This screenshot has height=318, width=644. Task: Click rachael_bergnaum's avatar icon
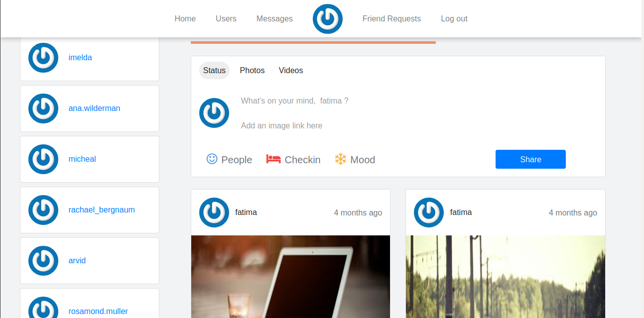[43, 210]
